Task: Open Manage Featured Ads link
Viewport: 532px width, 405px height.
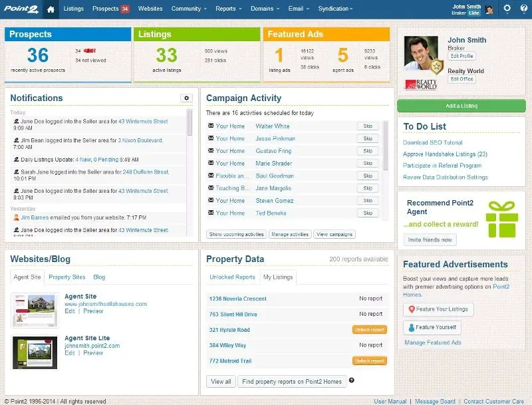Action: [x=433, y=342]
